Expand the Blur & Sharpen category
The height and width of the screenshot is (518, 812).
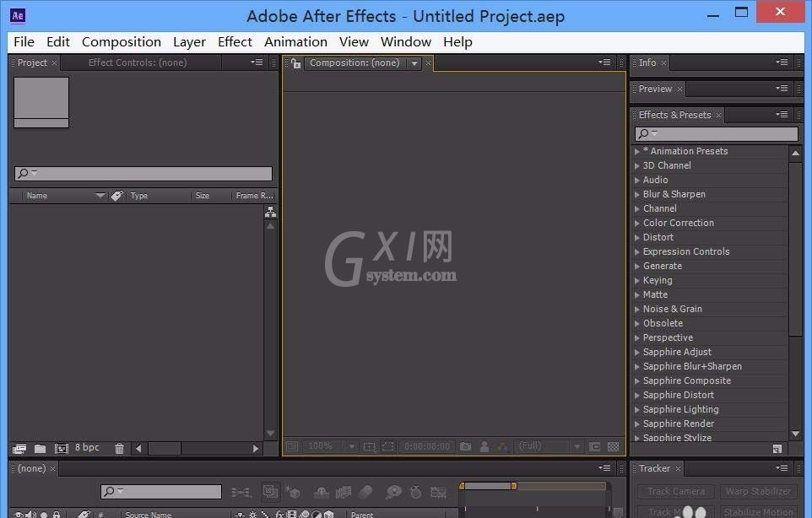pyautogui.click(x=637, y=195)
